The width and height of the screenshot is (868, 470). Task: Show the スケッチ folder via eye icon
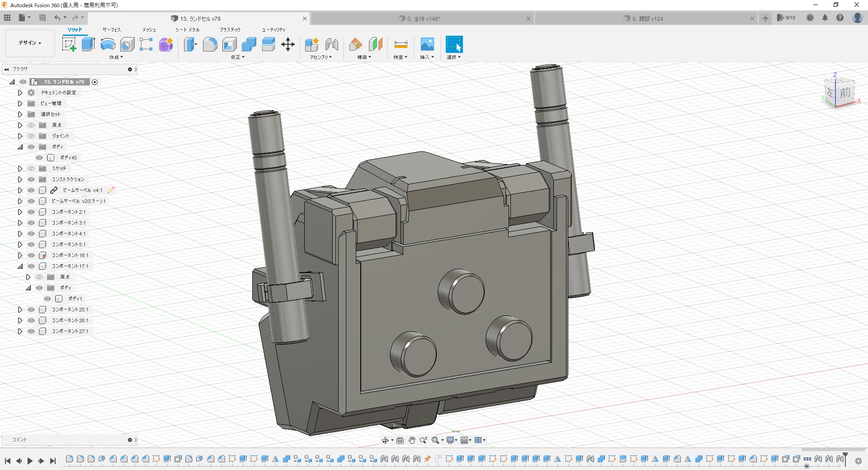tap(31, 169)
